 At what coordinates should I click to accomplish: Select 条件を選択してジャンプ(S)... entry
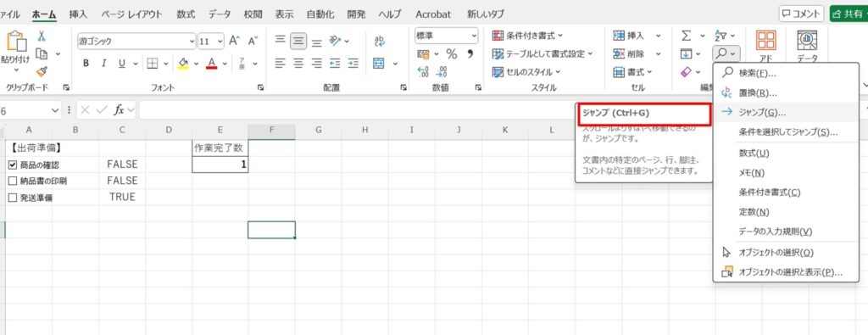click(786, 132)
